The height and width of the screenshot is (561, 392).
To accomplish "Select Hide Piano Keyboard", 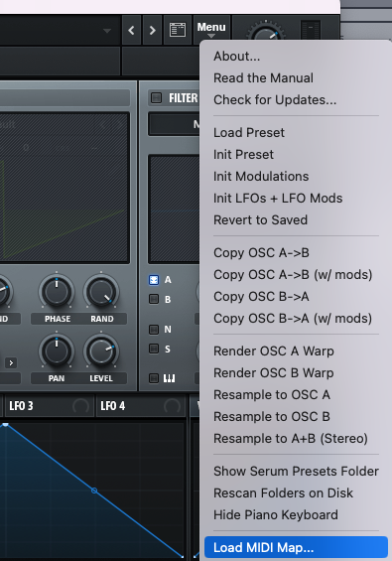I will click(x=296, y=515).
